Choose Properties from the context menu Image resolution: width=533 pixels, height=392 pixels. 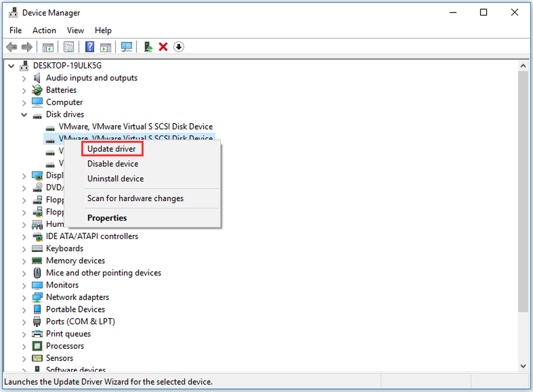[143, 218]
